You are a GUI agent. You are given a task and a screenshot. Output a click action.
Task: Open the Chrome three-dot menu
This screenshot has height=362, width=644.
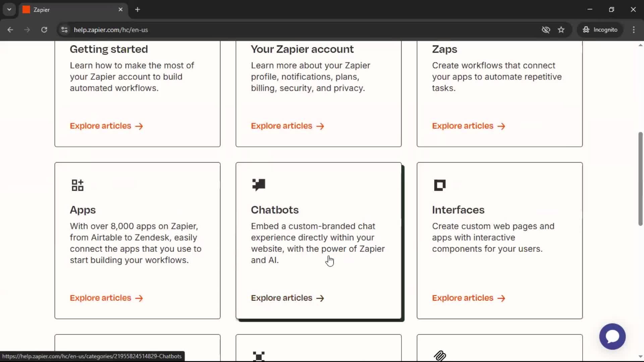tap(634, 30)
